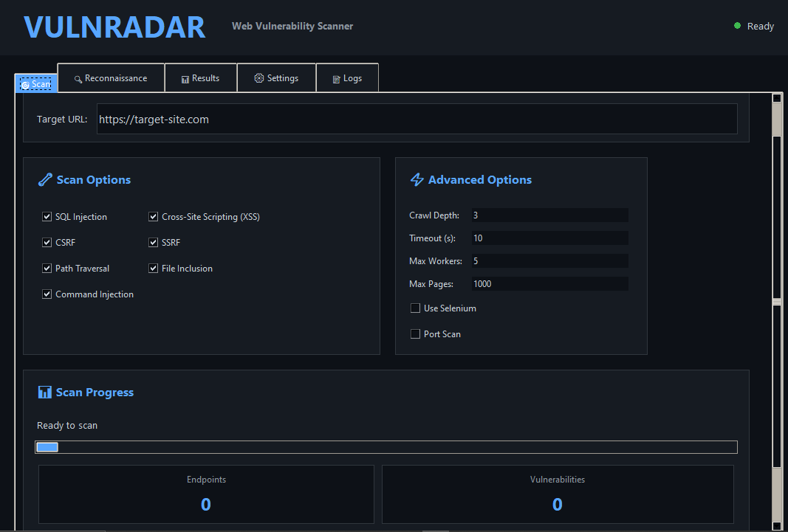The image size is (788, 532).
Task: Click the chart icon on Results tab
Action: point(185,79)
